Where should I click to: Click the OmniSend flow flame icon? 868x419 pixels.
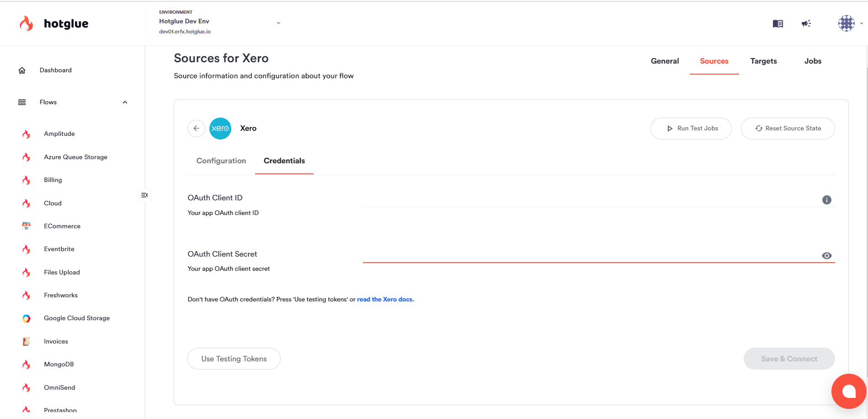(x=27, y=388)
